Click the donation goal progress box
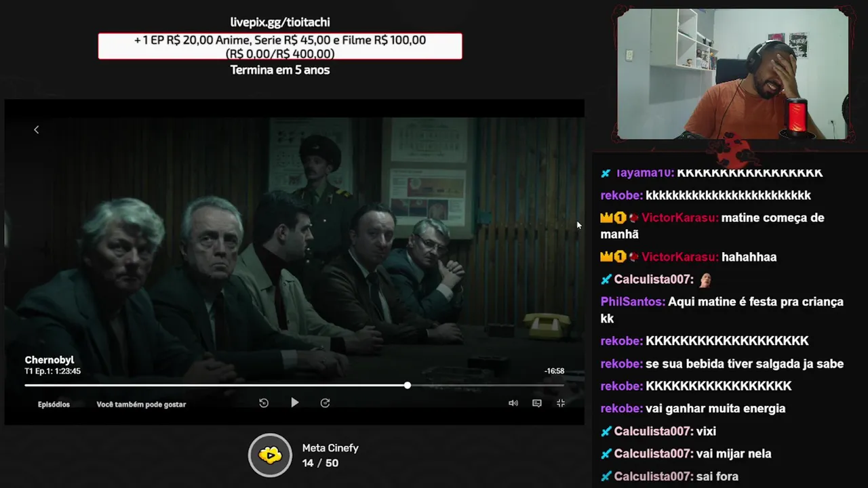Viewport: 868px width, 488px height. click(280, 46)
